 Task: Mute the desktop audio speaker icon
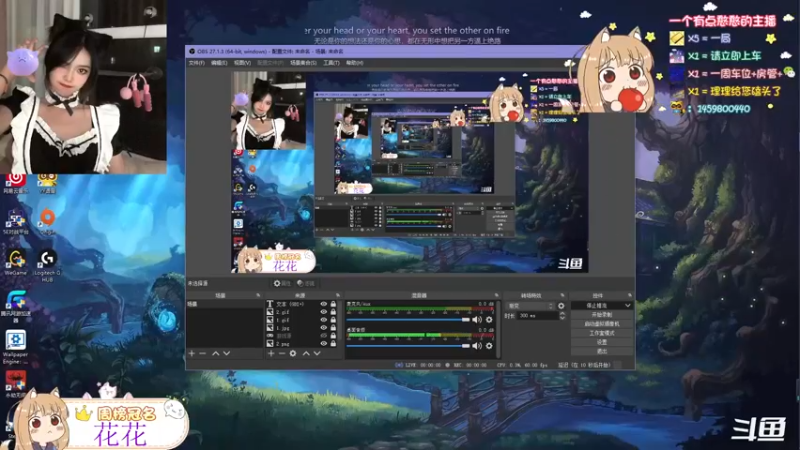(477, 345)
